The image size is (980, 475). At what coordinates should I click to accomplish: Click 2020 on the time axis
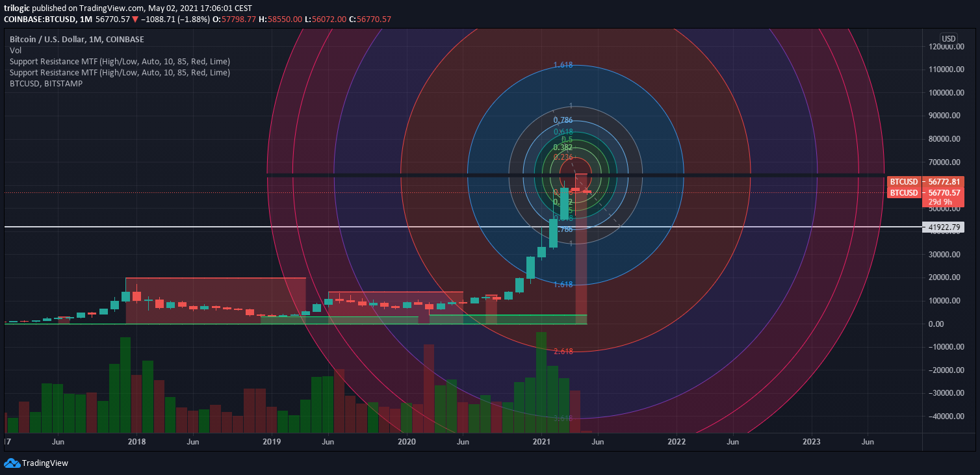coord(406,442)
